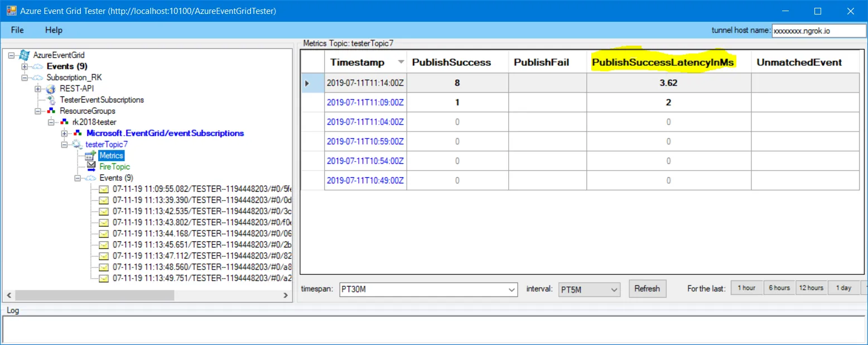Click the globe icon next to REST-API
Viewport: 868px width, 345px height.
tap(51, 89)
